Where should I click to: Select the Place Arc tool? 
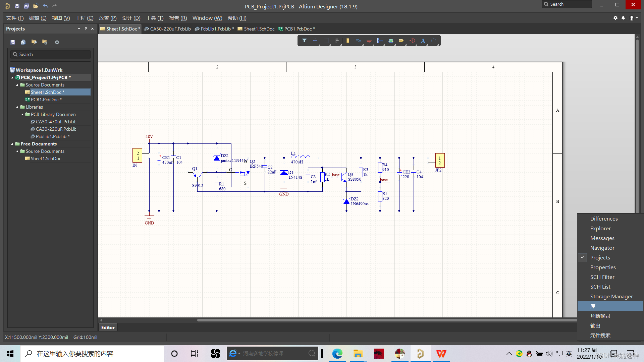point(434,41)
